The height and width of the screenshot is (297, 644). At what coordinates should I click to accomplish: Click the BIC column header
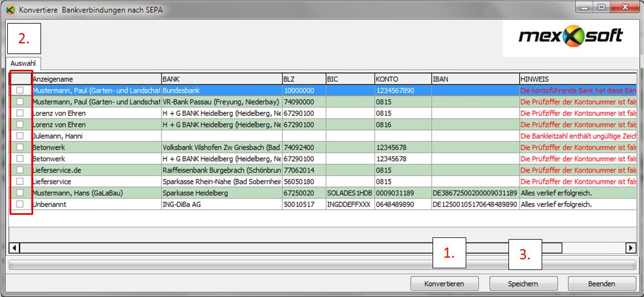point(350,79)
